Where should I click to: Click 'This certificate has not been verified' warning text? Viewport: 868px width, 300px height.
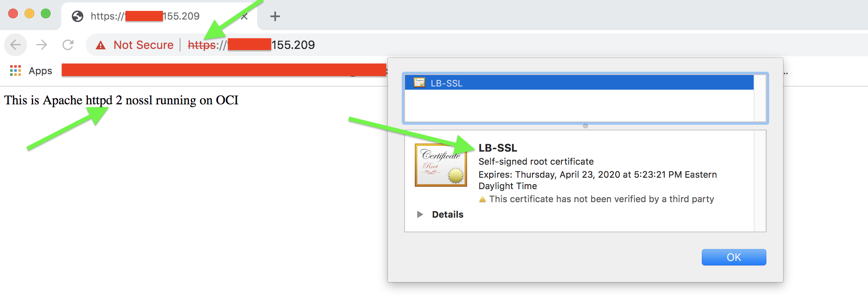pos(602,199)
